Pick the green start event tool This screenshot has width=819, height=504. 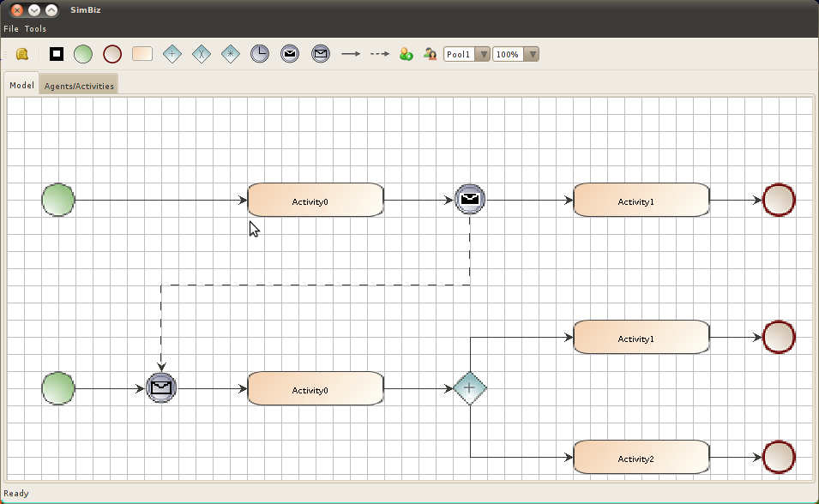click(83, 54)
